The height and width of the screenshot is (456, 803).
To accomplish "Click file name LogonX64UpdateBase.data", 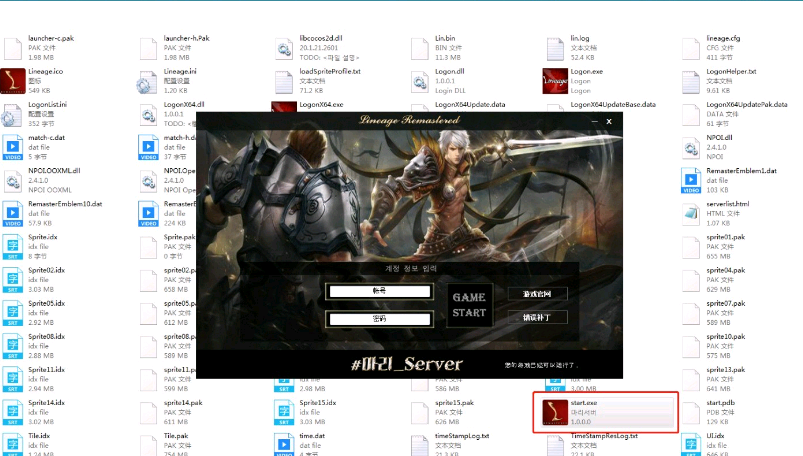I will coord(613,105).
